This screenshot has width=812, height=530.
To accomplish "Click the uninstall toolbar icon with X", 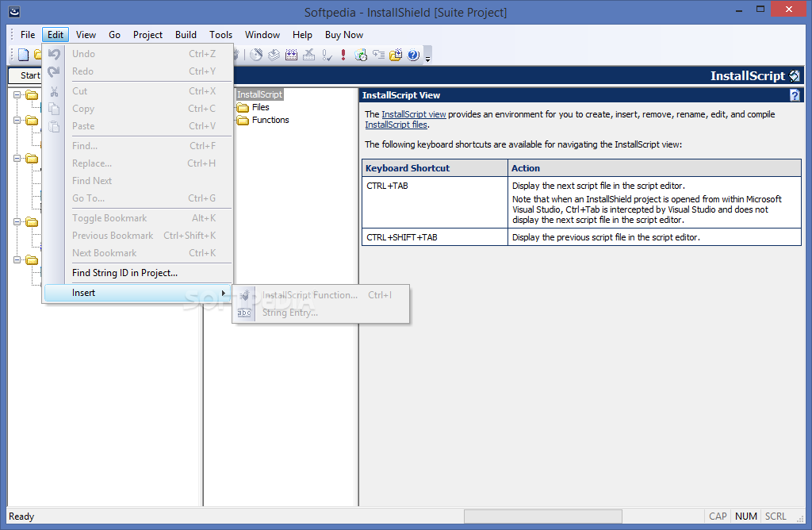I will [309, 55].
